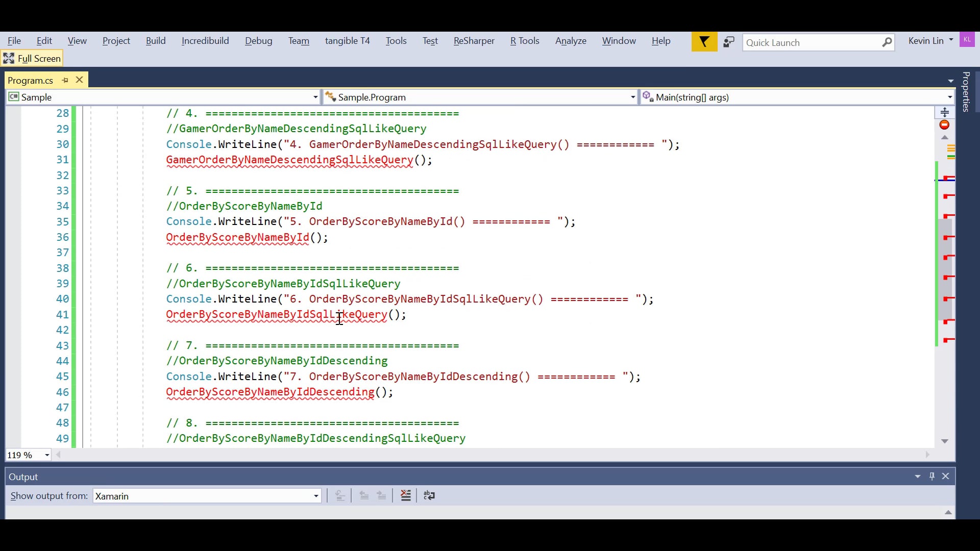Click the yellow notifications filter flag icon

coord(704,42)
